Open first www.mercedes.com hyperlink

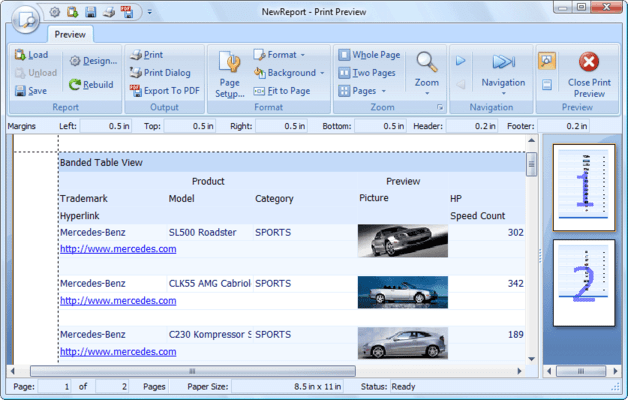(x=118, y=249)
